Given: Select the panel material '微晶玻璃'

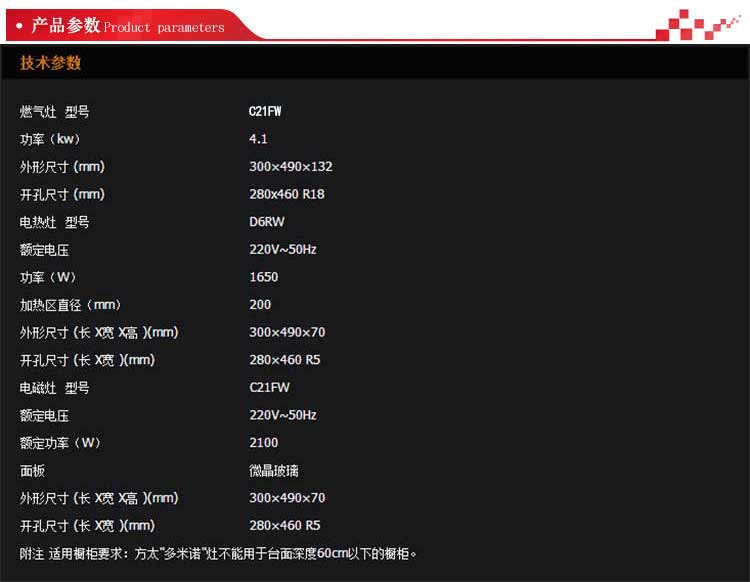Looking at the screenshot, I should (274, 471).
